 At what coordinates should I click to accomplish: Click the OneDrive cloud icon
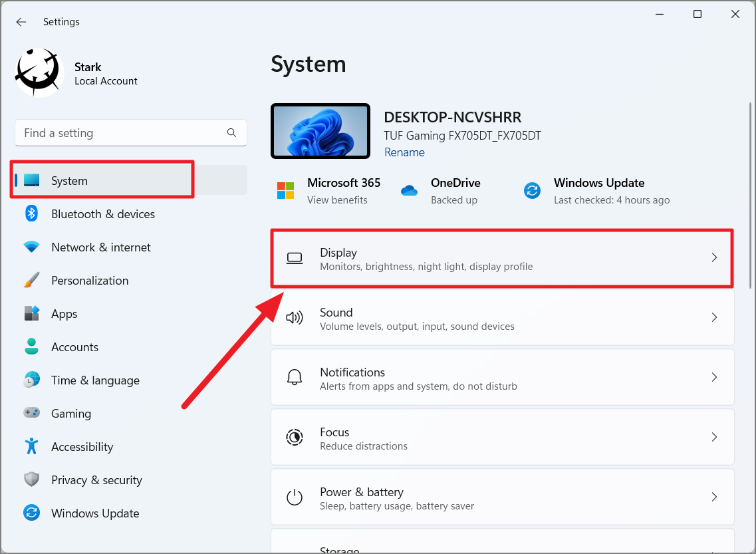[x=410, y=190]
